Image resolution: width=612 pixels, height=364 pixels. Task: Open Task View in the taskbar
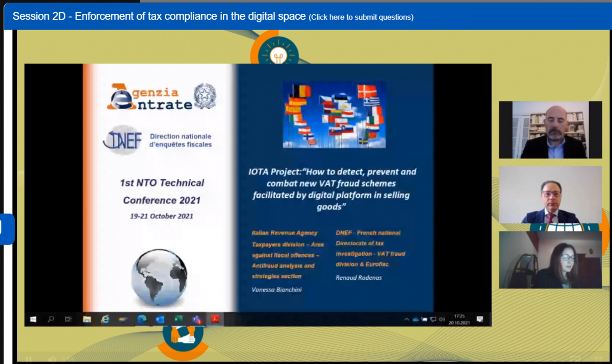click(x=68, y=319)
